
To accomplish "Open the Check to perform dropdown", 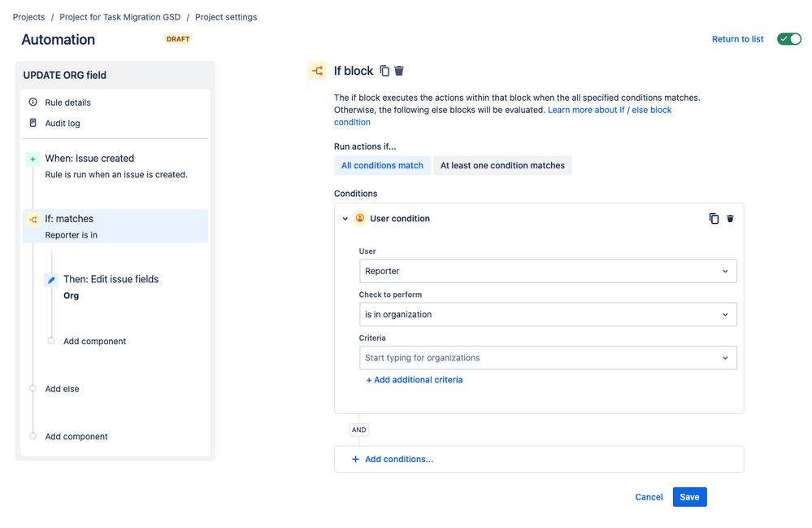I will pos(547,314).
